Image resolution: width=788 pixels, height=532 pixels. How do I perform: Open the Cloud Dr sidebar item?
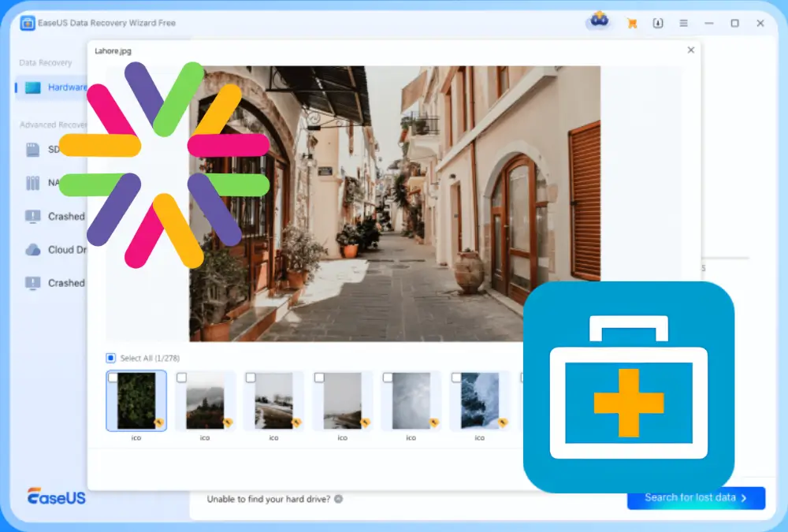(x=55, y=249)
